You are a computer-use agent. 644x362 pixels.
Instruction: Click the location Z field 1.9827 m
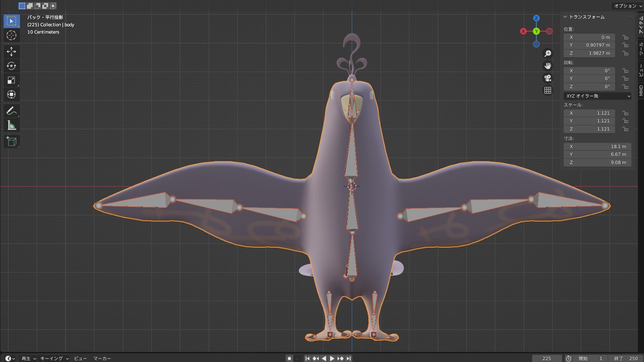click(589, 53)
